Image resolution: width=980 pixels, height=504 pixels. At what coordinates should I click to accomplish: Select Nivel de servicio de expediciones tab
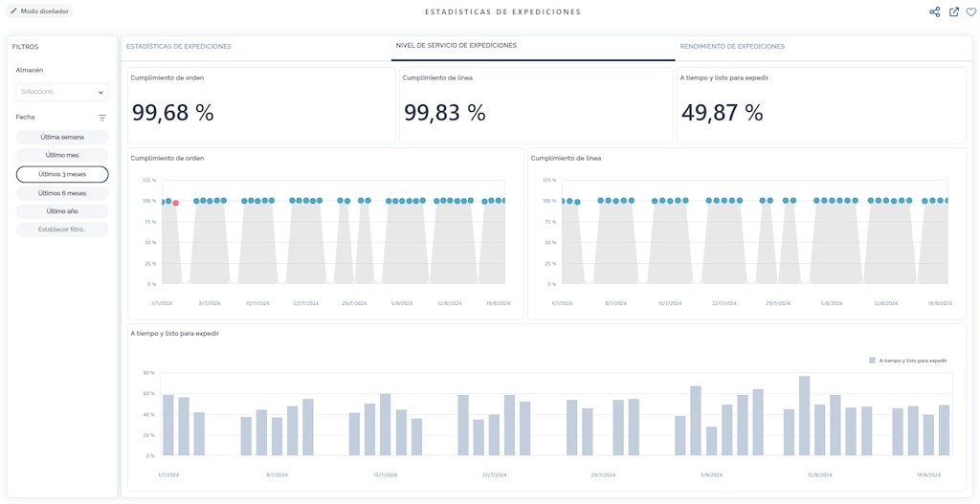click(457, 46)
